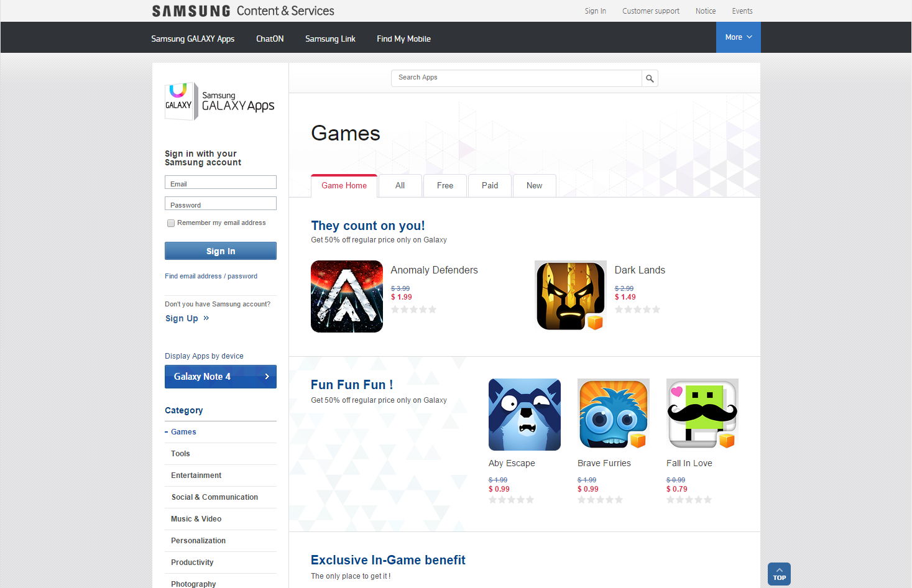This screenshot has height=588, width=912.
Task: Click the Samsung Content & Services logo
Action: [243, 11]
